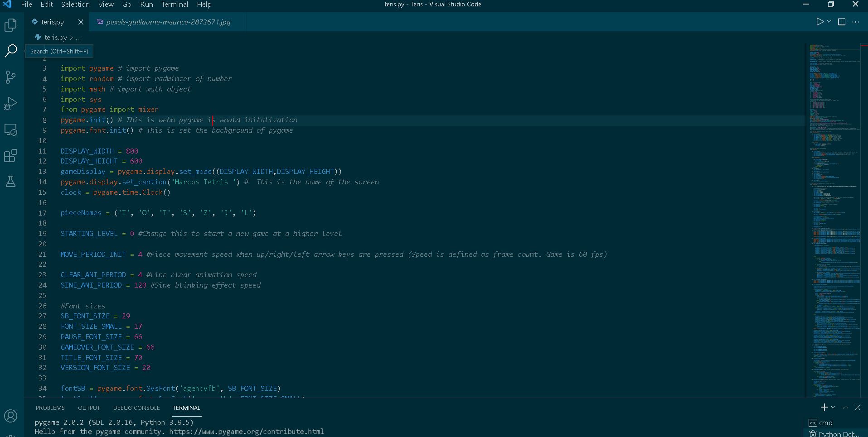Create a new terminal with the plus icon
The width and height of the screenshot is (868, 437).
click(x=824, y=407)
